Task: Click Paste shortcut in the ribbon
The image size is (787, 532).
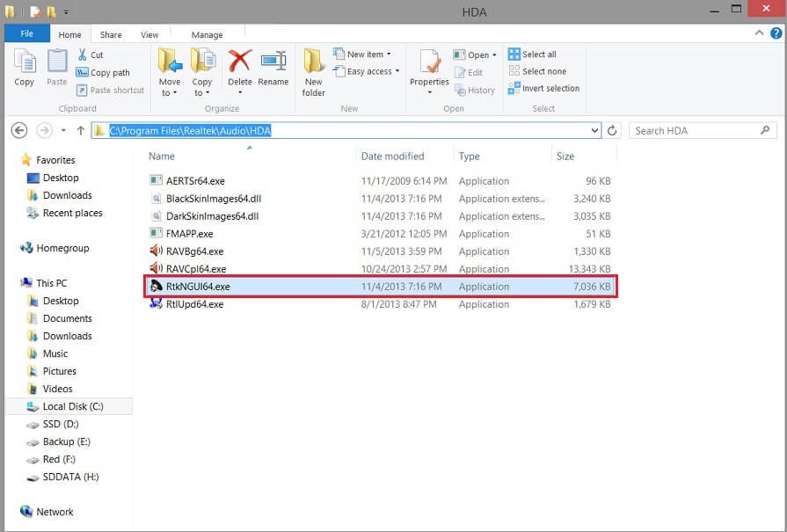Action: tap(111, 90)
